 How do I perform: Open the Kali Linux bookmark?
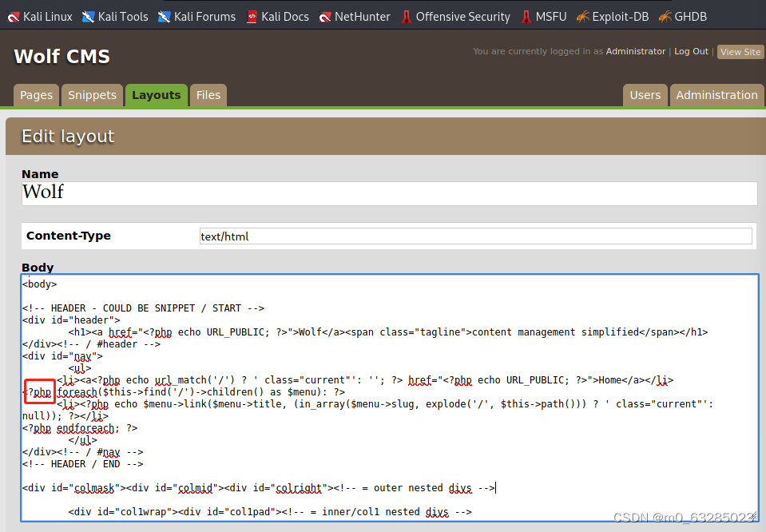40,17
